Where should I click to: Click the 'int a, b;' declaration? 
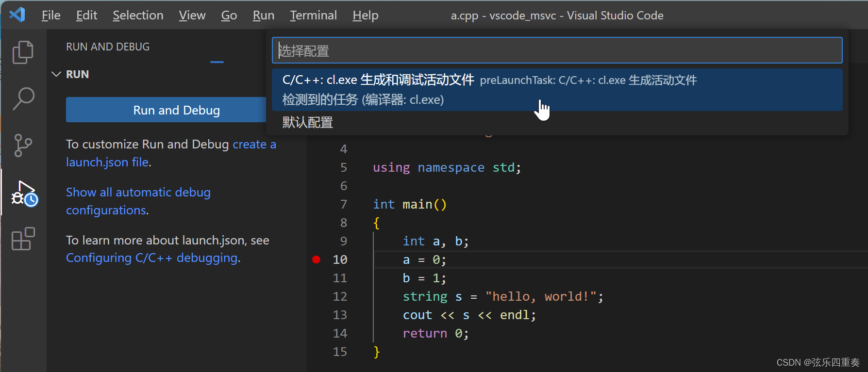click(x=435, y=241)
